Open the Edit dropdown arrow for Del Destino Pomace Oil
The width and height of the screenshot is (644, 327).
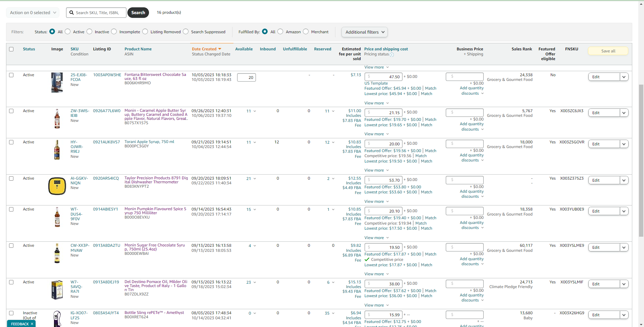[x=624, y=284]
